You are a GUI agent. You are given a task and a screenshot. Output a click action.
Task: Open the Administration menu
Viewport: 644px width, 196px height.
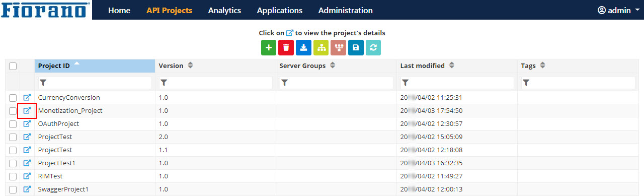(x=346, y=10)
